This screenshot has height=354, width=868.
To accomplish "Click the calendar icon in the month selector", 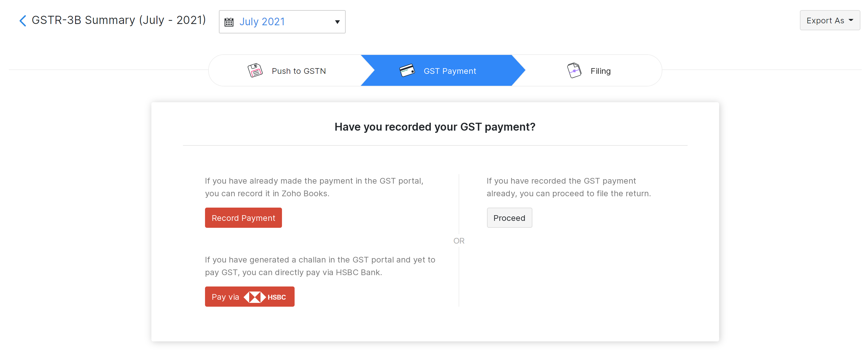I will tap(229, 22).
